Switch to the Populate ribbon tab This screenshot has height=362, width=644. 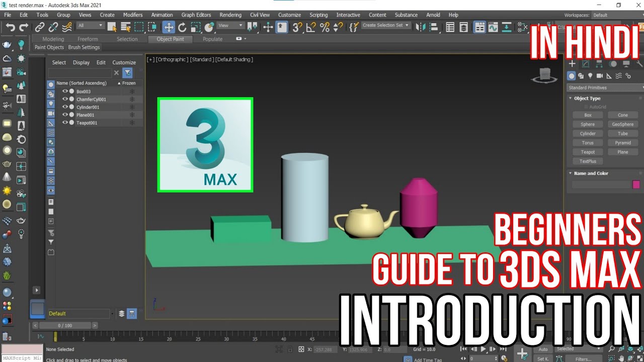(x=212, y=39)
